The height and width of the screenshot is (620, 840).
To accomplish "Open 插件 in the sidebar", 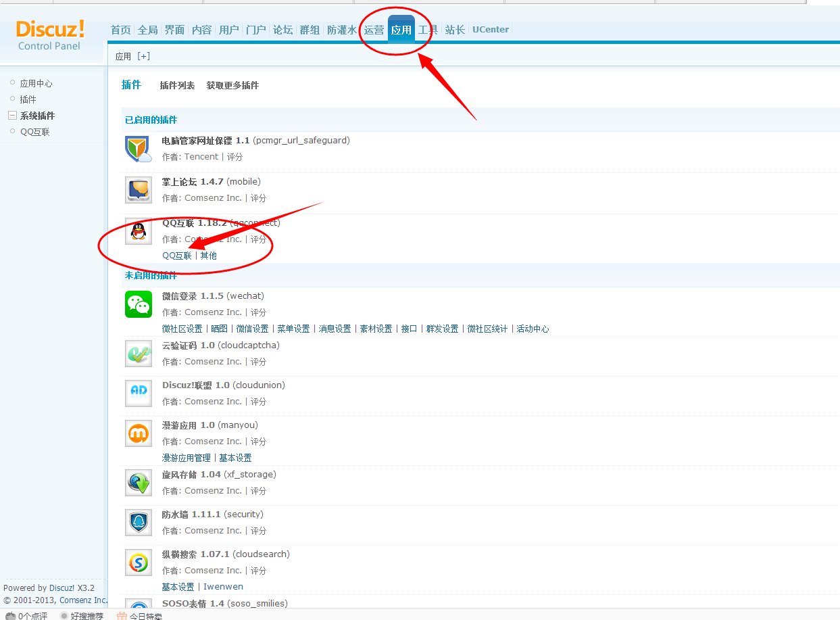I will (x=28, y=99).
